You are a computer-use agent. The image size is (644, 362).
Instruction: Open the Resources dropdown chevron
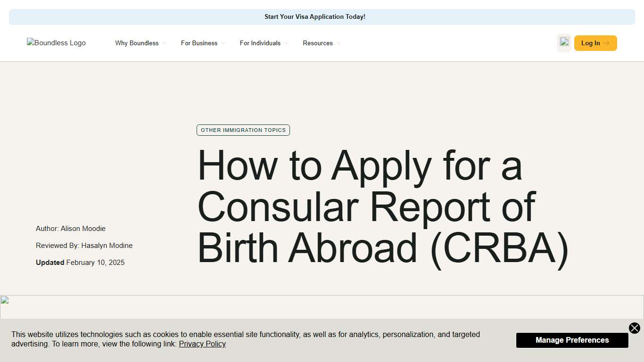[339, 43]
